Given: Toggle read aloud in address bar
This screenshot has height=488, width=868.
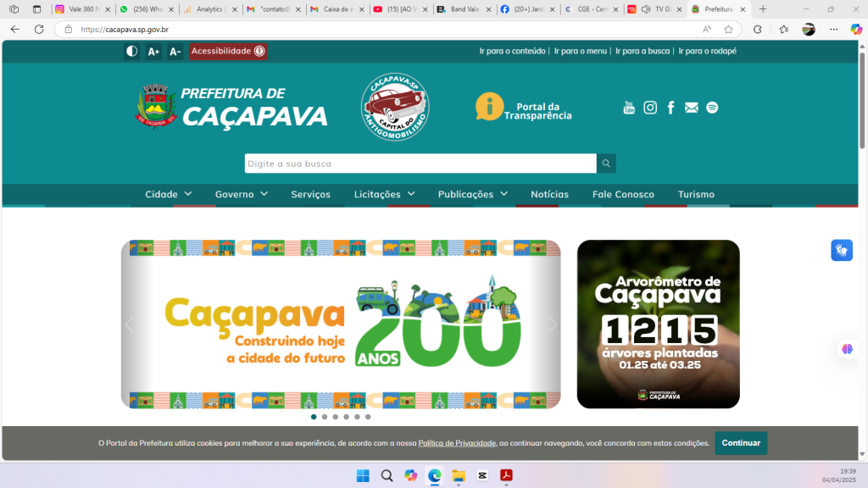Looking at the screenshot, I should [707, 30].
